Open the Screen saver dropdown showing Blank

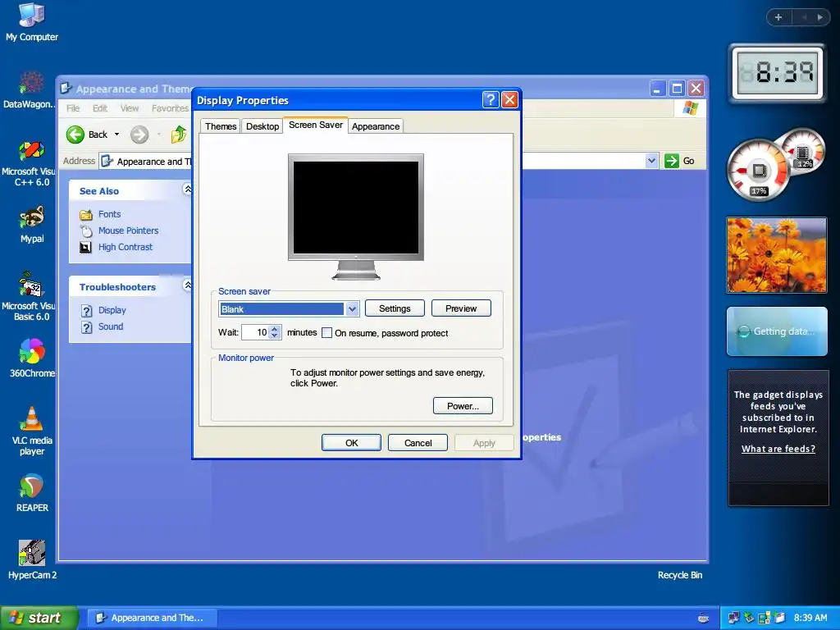click(352, 309)
